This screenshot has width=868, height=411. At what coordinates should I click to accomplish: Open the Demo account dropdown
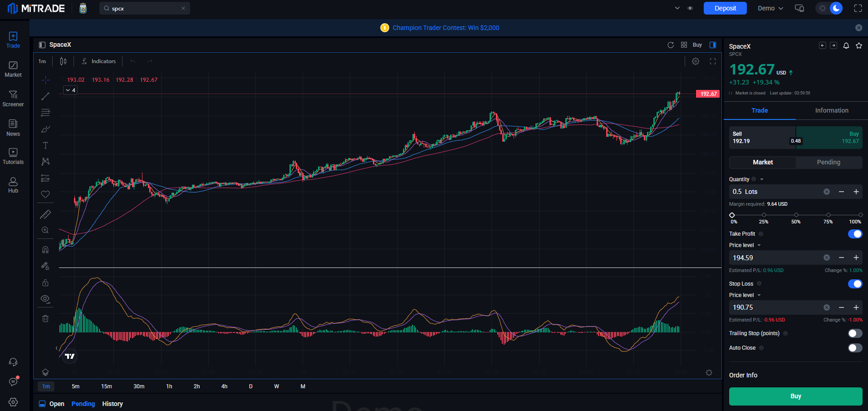pos(770,8)
